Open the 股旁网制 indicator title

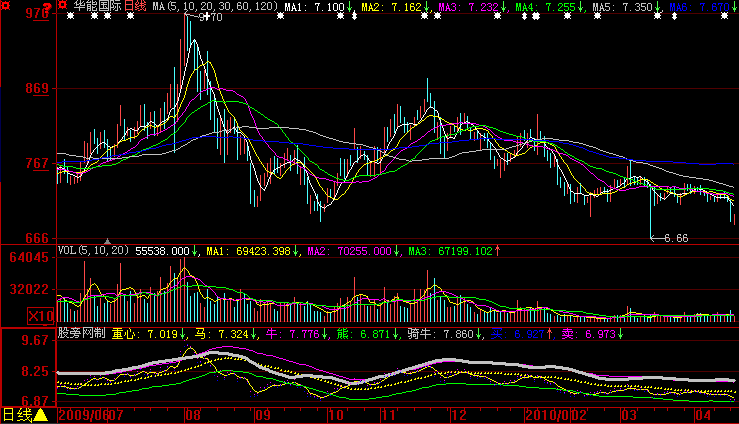point(82,333)
